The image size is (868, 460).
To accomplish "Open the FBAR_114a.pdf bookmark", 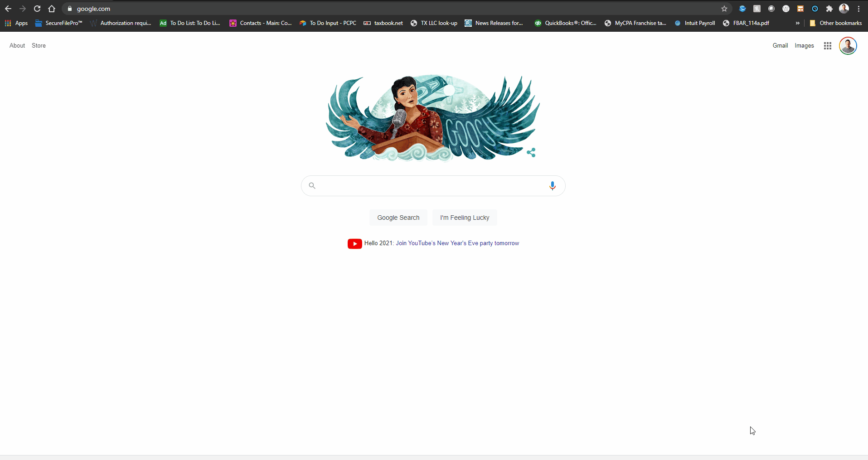I will (x=746, y=23).
